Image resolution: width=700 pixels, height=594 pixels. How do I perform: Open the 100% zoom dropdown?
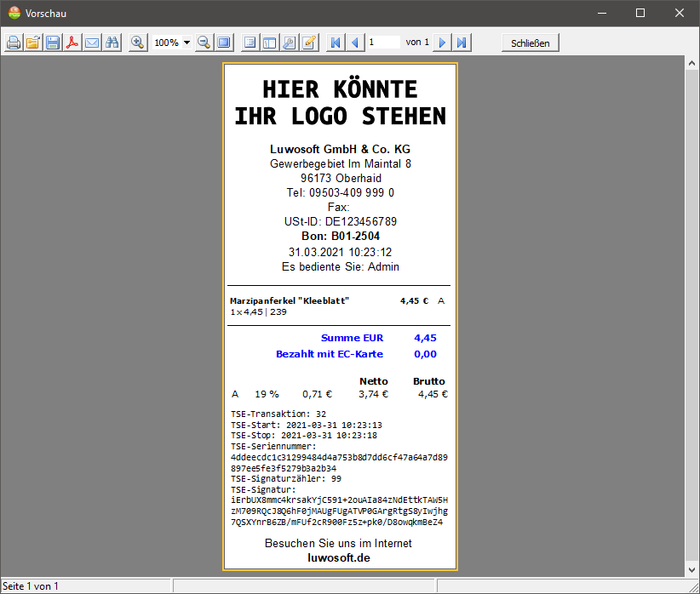pos(187,43)
